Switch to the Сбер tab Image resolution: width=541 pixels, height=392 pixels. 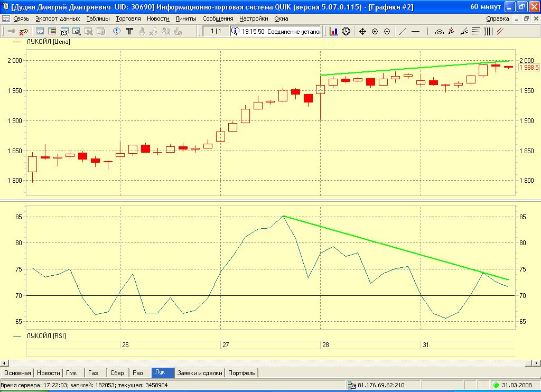click(117, 373)
